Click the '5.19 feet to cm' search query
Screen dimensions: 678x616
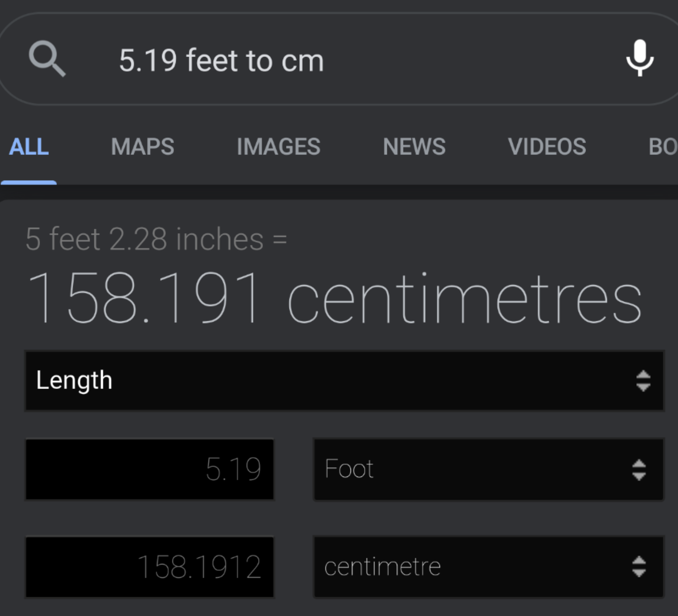click(221, 61)
